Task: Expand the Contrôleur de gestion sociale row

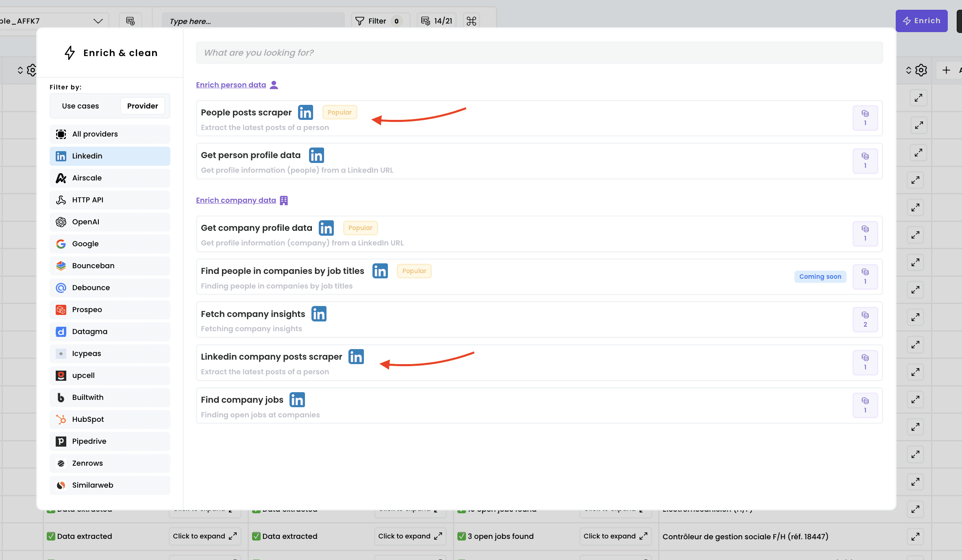Action: click(915, 536)
